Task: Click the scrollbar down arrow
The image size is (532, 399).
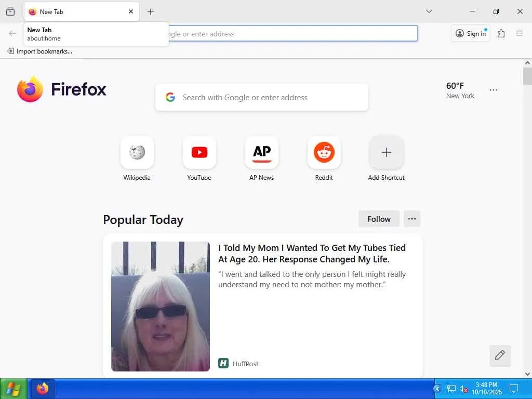Action: coord(527,374)
